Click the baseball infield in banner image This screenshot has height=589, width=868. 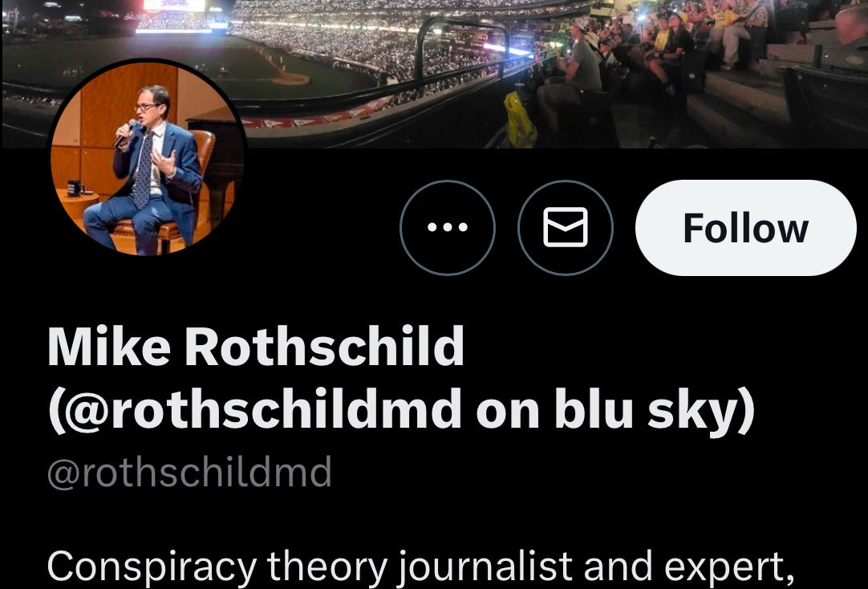tap(290, 79)
